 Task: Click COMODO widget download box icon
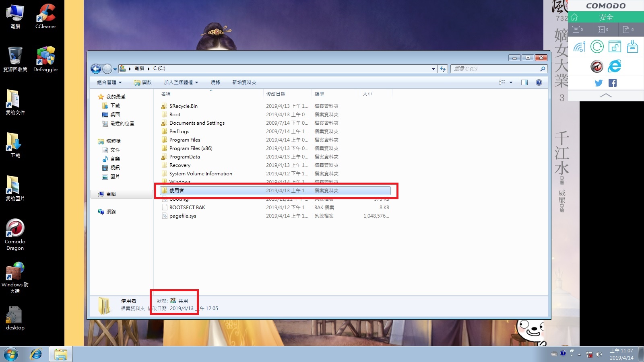(x=632, y=47)
